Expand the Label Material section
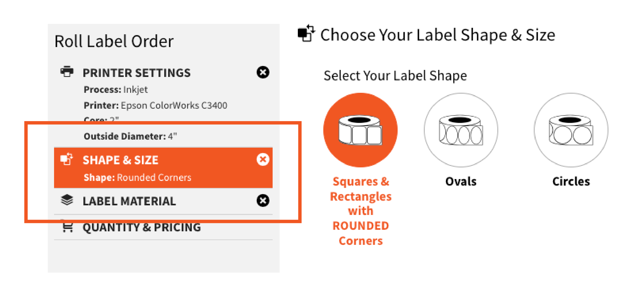Image resolution: width=644 pixels, height=295 pixels. click(x=129, y=200)
